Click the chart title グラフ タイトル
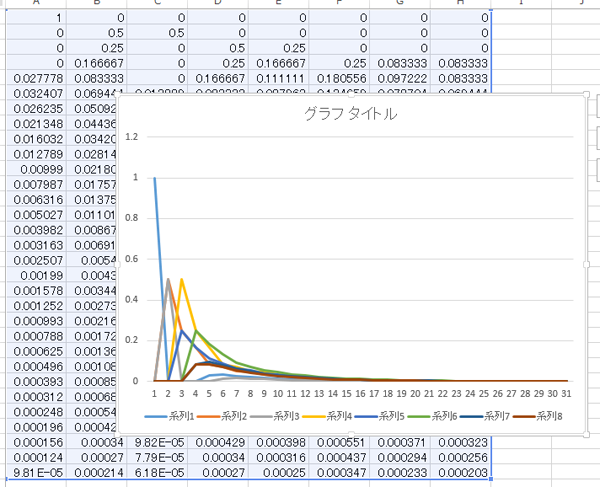 (x=351, y=114)
